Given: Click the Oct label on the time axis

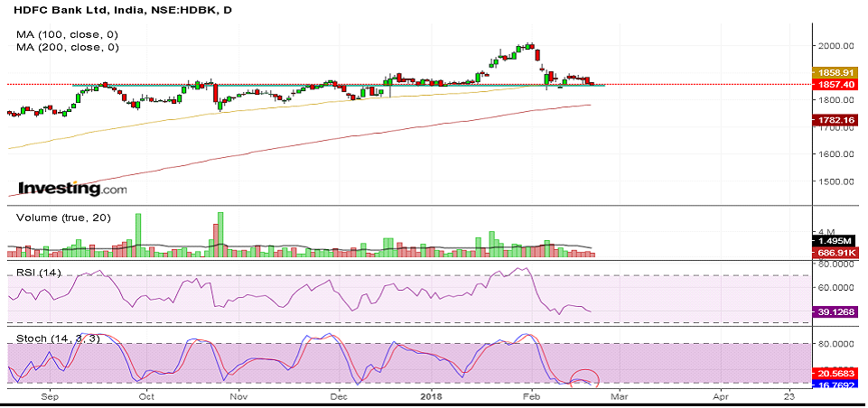Looking at the screenshot, I should [146, 396].
